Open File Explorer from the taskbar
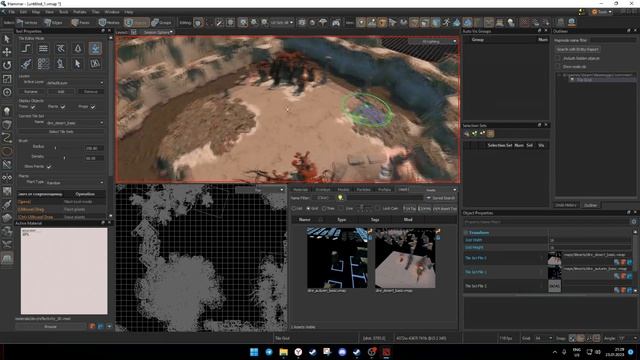The width and height of the screenshot is (640, 360). pos(283,352)
